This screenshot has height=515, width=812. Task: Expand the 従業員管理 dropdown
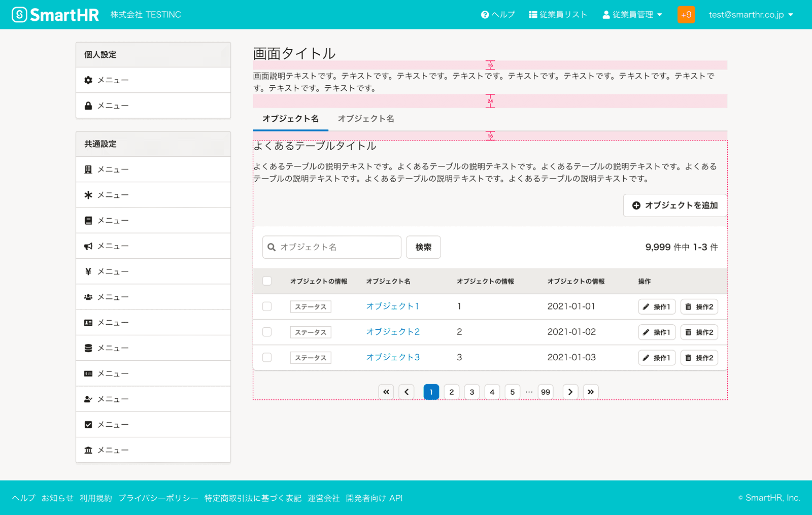(x=632, y=14)
